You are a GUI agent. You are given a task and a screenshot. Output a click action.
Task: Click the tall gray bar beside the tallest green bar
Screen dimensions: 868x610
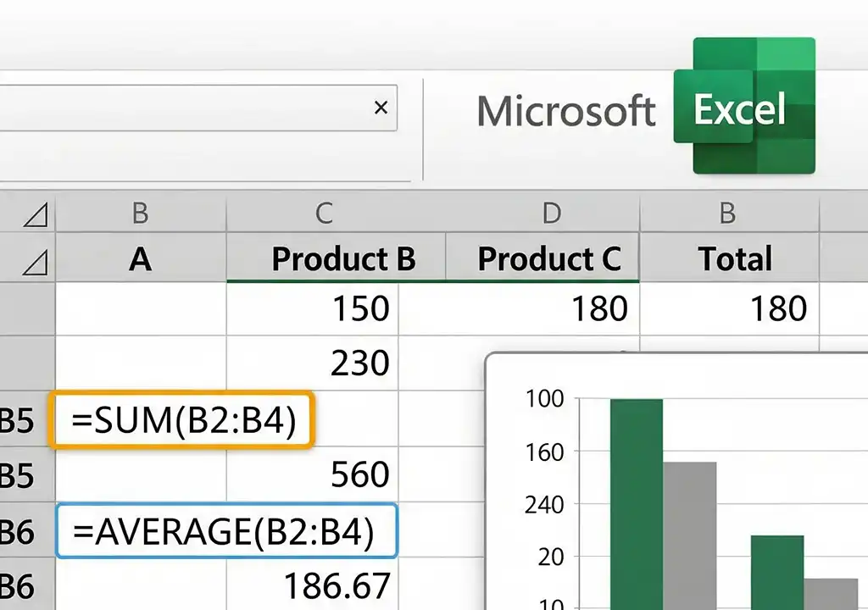pos(689,535)
